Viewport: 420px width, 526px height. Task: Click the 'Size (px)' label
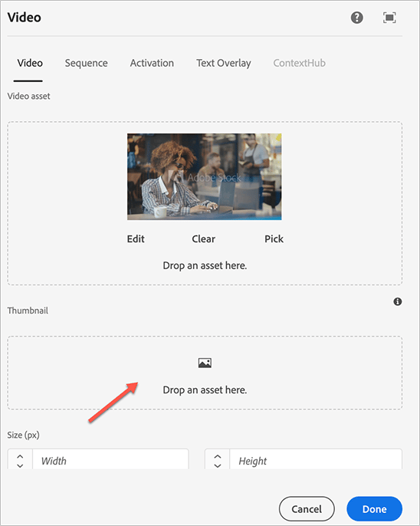coord(24,435)
